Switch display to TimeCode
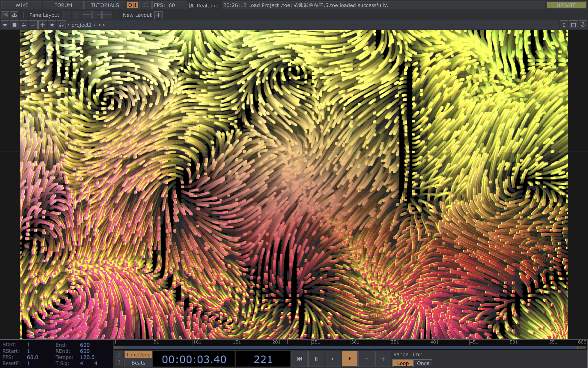This screenshot has height=368, width=588. (138, 355)
